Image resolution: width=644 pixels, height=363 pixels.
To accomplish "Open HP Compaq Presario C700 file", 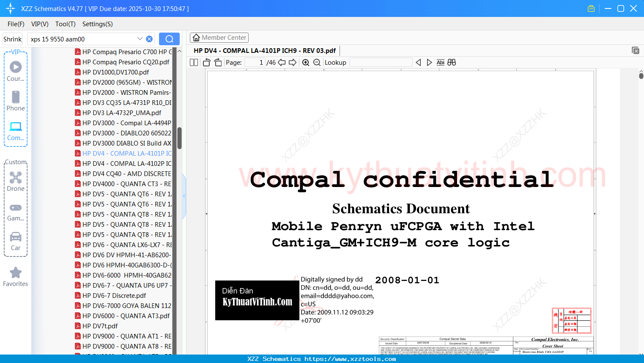I will 123,52.
